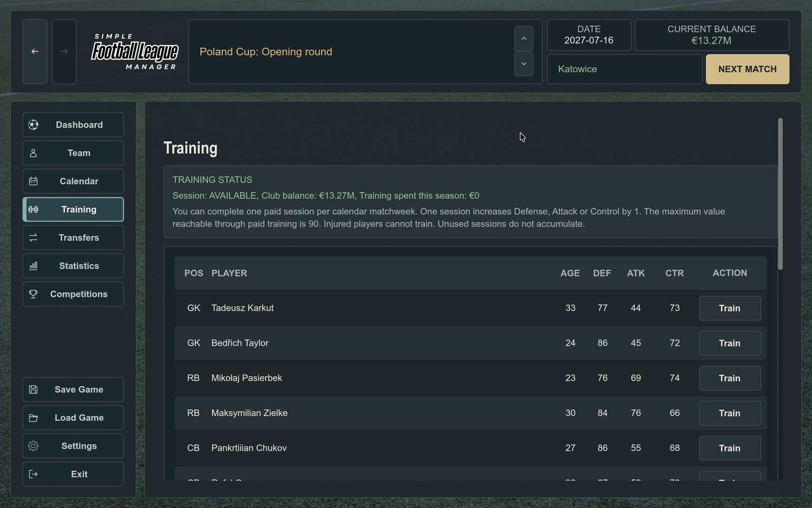The height and width of the screenshot is (508, 812).
Task: Click the Exit door icon
Action: [x=33, y=474]
